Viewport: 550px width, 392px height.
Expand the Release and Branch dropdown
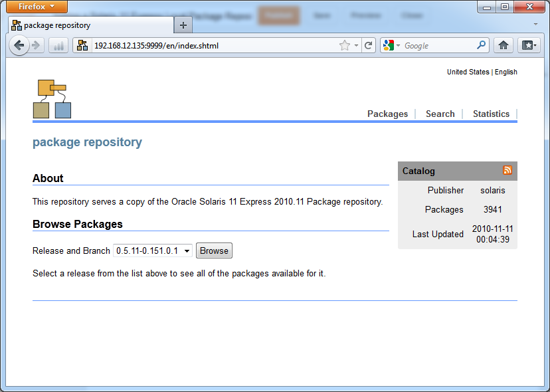click(153, 250)
